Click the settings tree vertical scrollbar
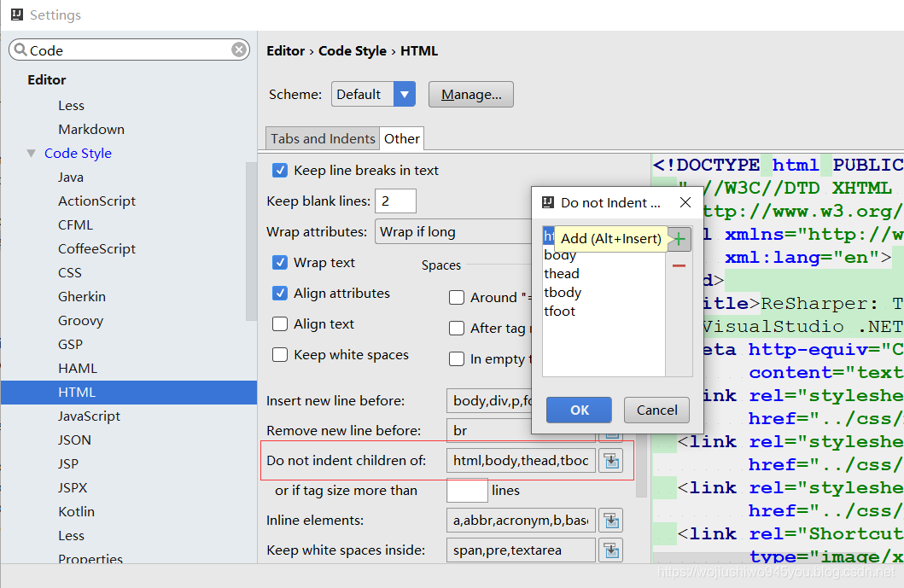904x588 pixels. point(251,241)
